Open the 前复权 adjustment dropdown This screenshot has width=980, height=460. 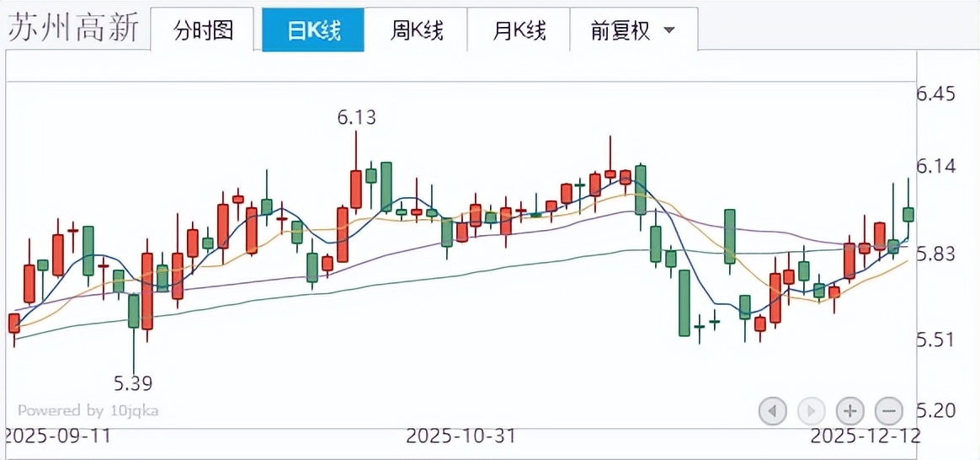pos(633,31)
